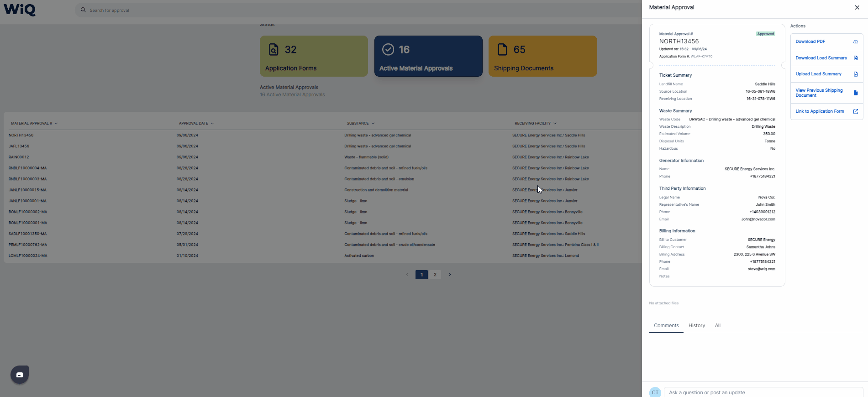Focus the 'Ask a question or post an update' field
The width and height of the screenshot is (868, 397).
tap(763, 392)
